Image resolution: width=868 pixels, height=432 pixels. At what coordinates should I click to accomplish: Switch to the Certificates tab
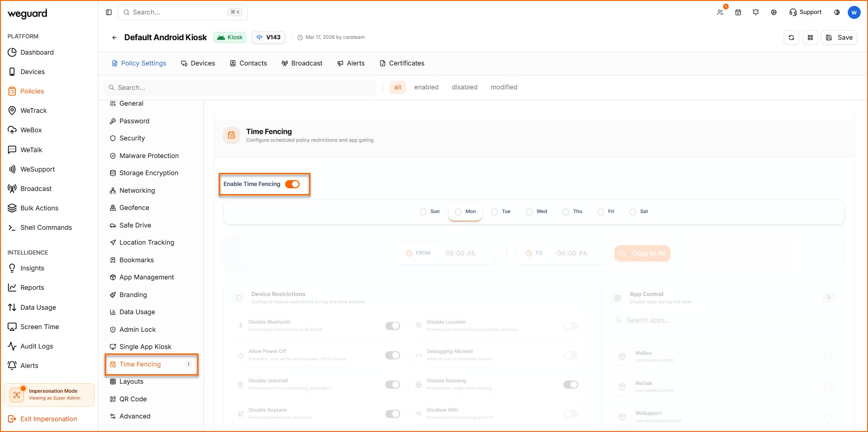(x=402, y=63)
